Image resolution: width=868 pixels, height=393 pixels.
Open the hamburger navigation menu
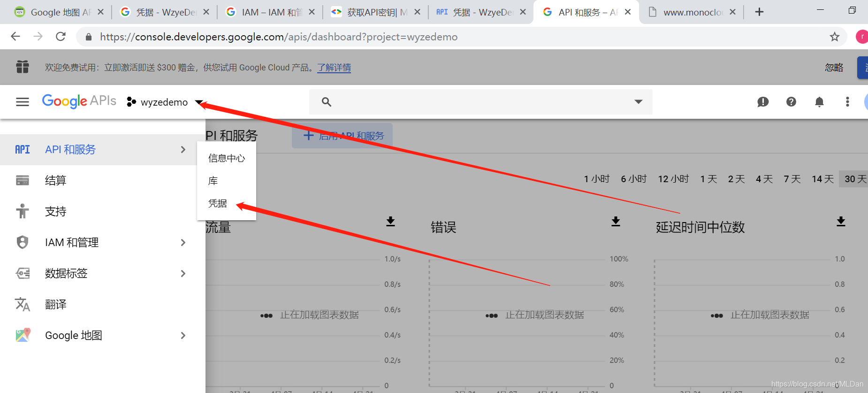pyautogui.click(x=23, y=102)
